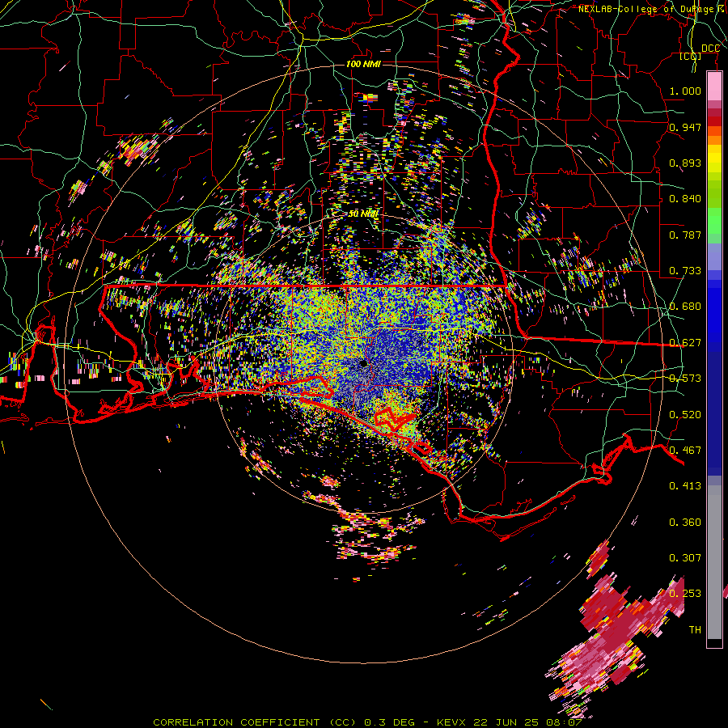Click the [CC] units label above the color bar
Viewport: 728px width, 728px height.
pos(691,56)
